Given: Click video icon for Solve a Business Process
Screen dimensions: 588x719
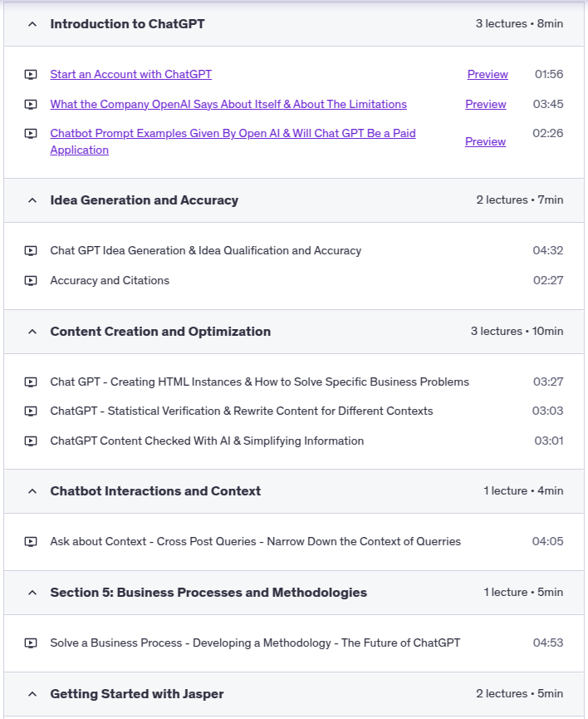Looking at the screenshot, I should click(31, 643).
